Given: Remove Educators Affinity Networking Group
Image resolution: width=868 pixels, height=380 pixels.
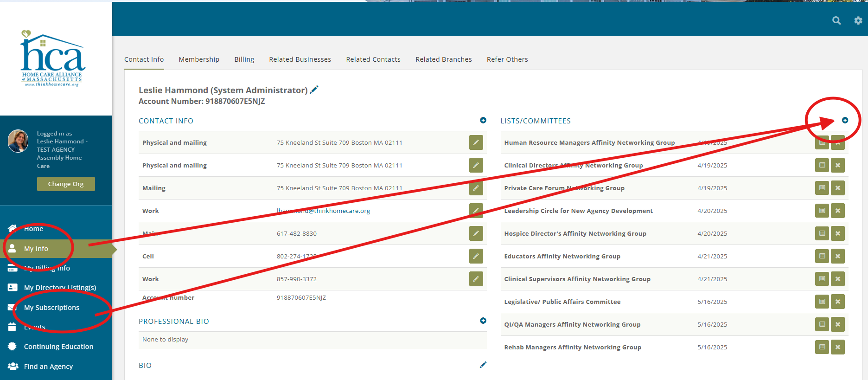Looking at the screenshot, I should pos(838,256).
